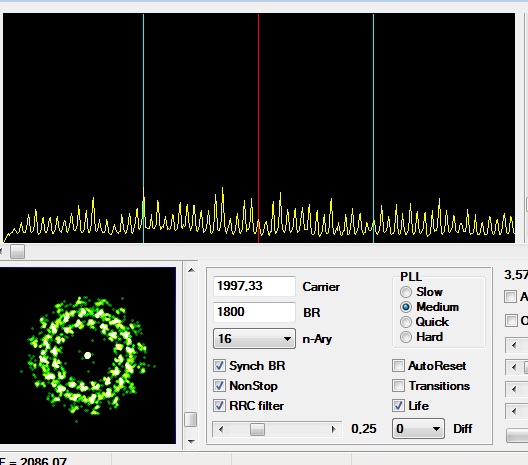Viewport: 528px width, 465px height.
Task: Click the RRC filter slider thumb
Action: coord(257,429)
